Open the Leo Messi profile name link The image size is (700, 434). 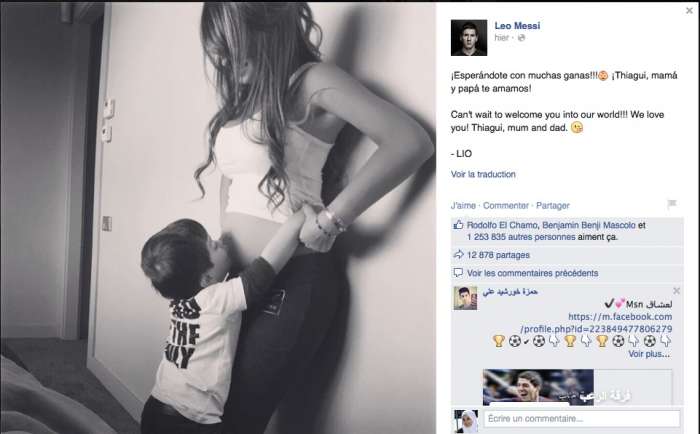pos(517,26)
